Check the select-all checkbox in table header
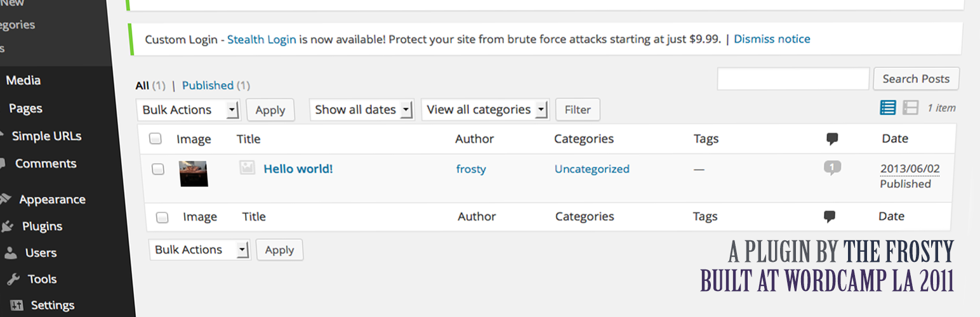The width and height of the screenshot is (980, 317). [x=156, y=139]
